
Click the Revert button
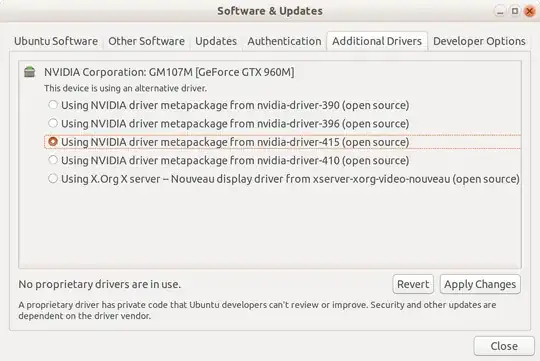[x=413, y=284]
